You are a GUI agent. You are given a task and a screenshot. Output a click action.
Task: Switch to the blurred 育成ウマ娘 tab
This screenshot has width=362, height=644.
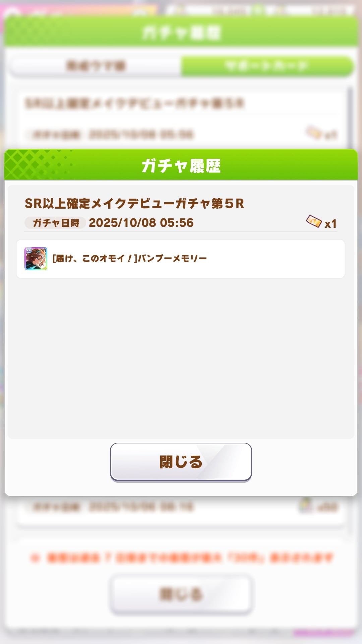click(96, 66)
